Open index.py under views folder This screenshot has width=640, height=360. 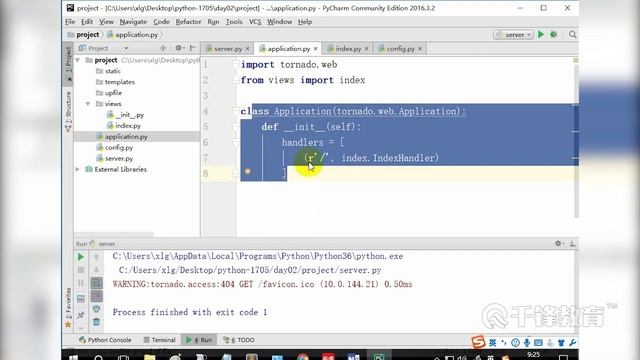coord(124,126)
